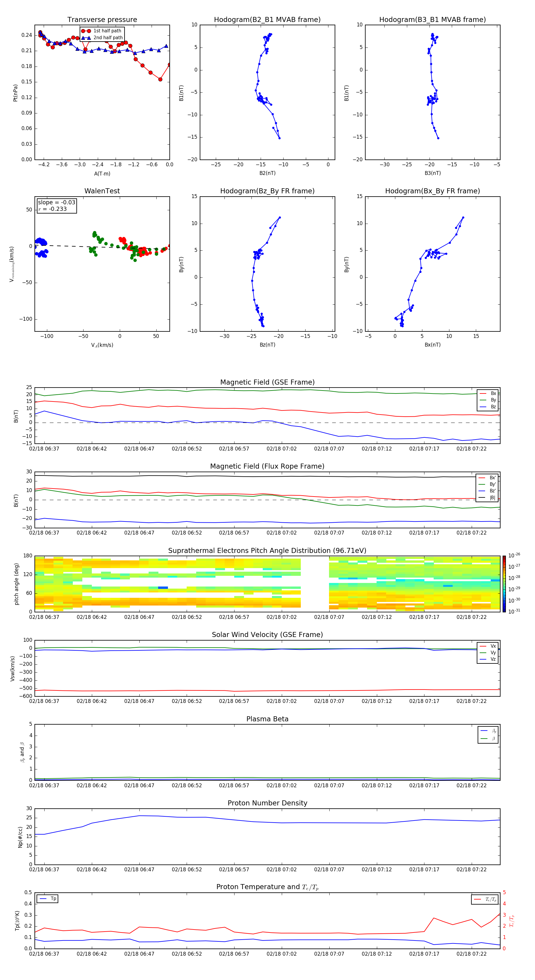Click the Tp legend entry

click(x=48, y=899)
